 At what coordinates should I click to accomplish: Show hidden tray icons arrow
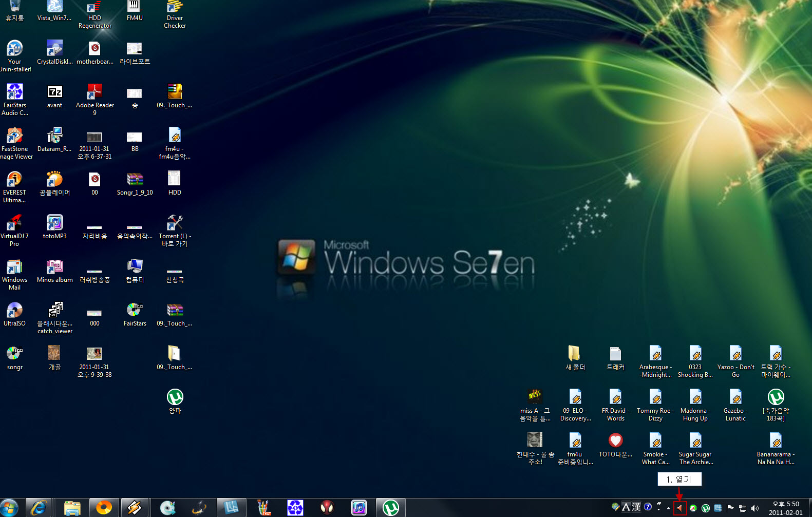668,508
